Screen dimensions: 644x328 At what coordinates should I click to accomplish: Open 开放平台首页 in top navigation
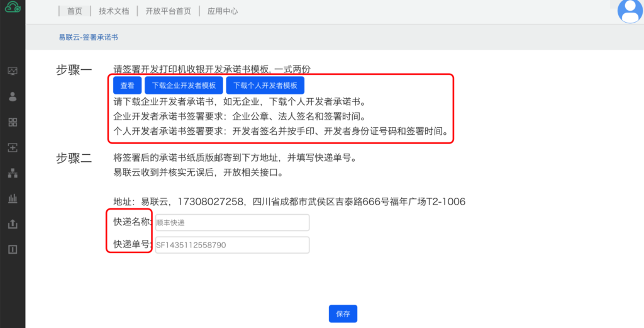(169, 11)
